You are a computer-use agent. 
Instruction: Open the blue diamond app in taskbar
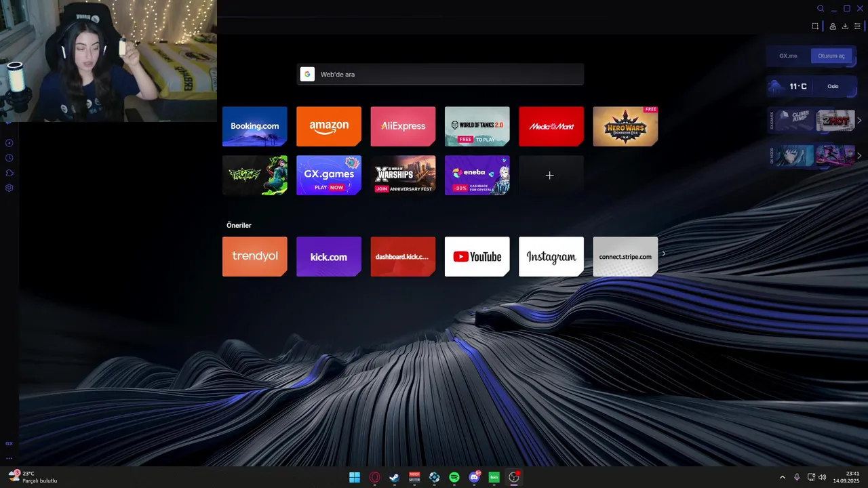click(x=434, y=477)
